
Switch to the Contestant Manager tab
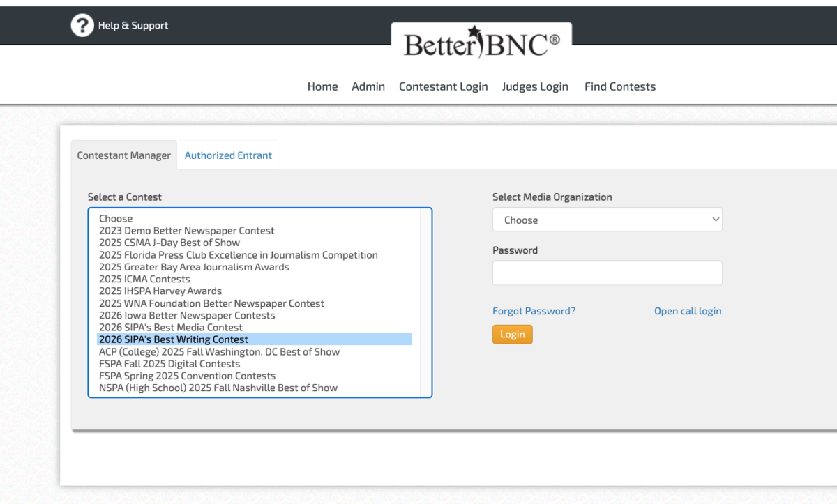(124, 155)
